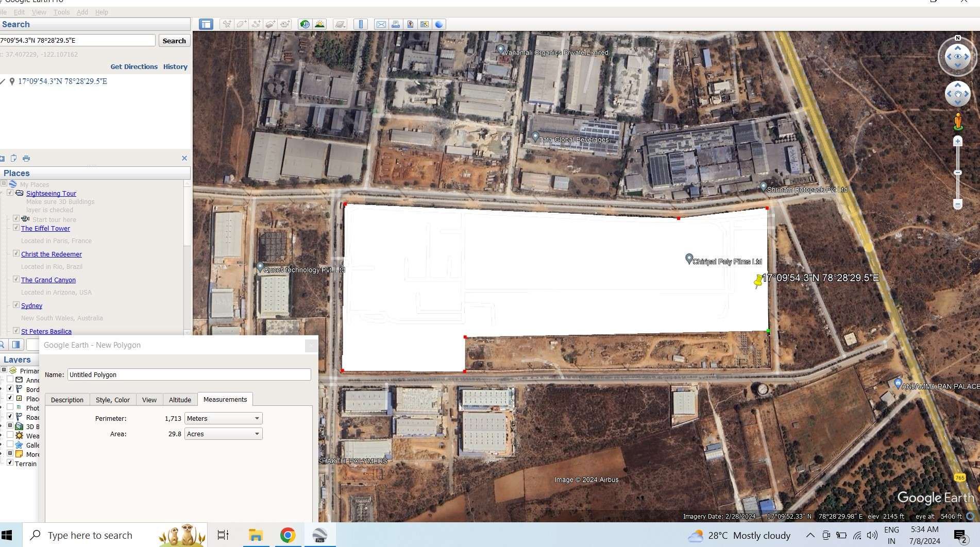
Task: Click the Tata Global Beverages marker
Action: (535, 137)
